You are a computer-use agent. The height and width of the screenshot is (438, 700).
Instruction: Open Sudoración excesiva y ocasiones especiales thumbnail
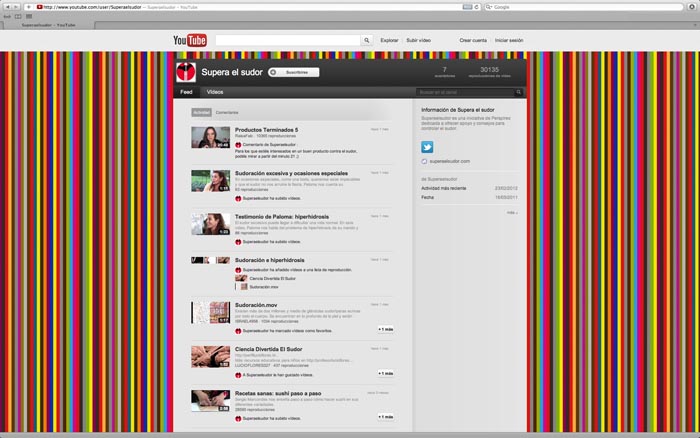tap(210, 181)
